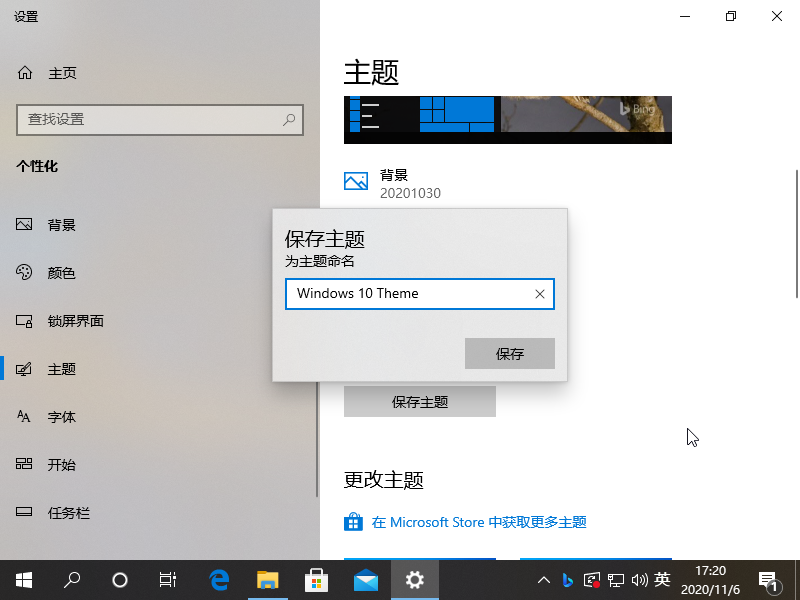
Task: Open File Explorer from taskbar
Action: pyautogui.click(x=267, y=580)
